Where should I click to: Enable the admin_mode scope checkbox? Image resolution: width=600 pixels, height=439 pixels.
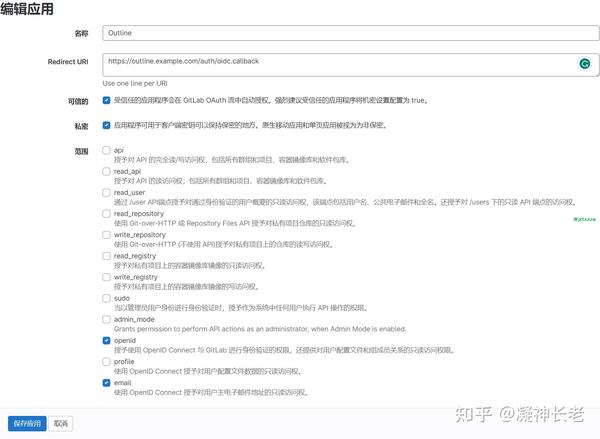point(106,319)
